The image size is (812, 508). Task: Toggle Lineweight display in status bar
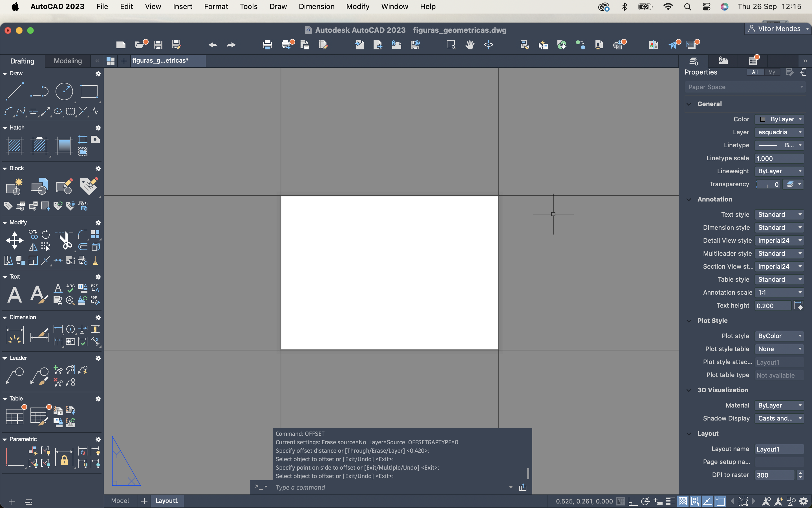tap(670, 501)
